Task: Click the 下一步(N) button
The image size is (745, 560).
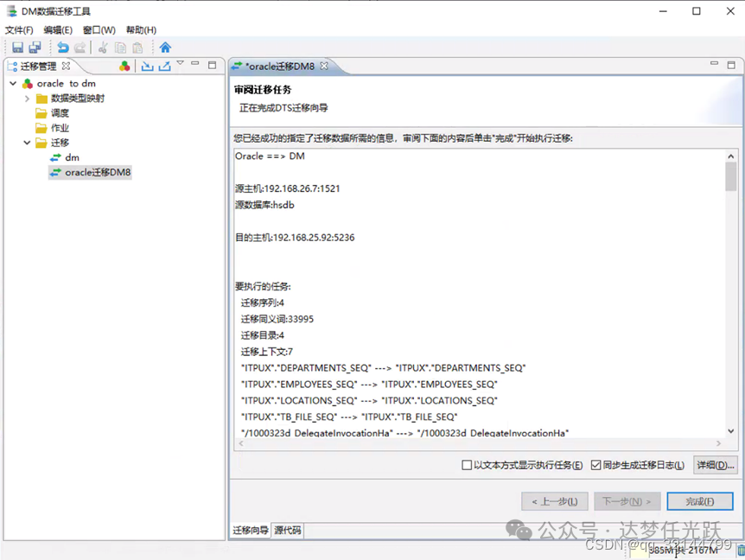Action: pos(627,501)
